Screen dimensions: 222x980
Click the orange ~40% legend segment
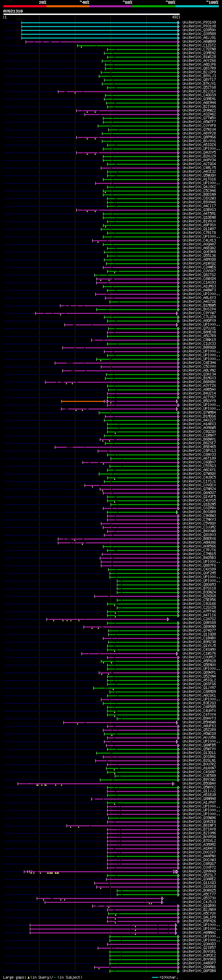[x=68, y=7]
